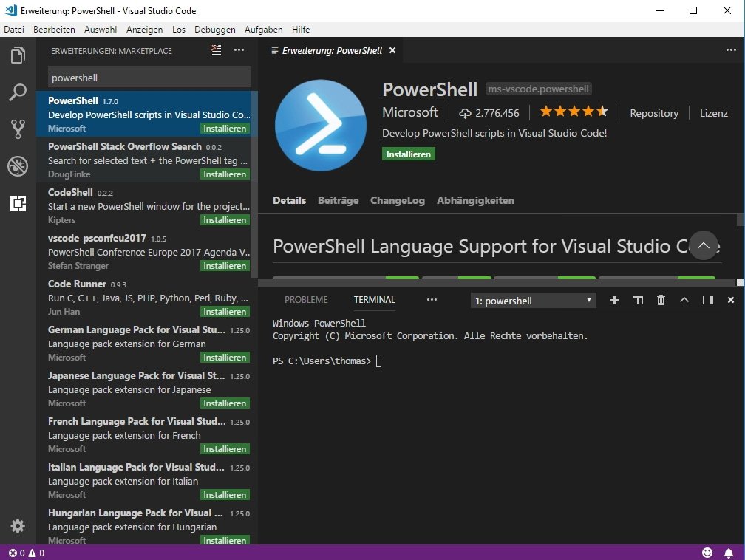This screenshot has width=745, height=560.
Task: Kill the terminal using the trash icon
Action: (x=661, y=300)
